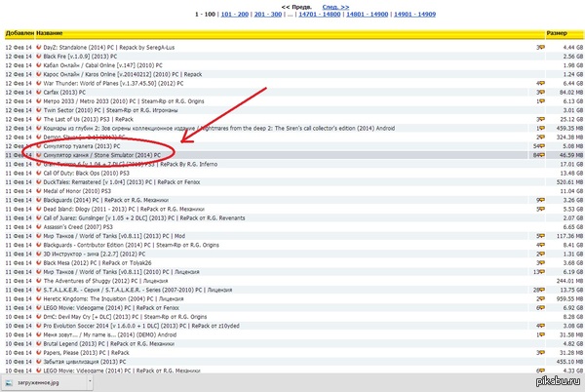The height and width of the screenshot is (392, 585).
Task: Open the comments icon on the Stone Simulator row
Action: point(542,155)
